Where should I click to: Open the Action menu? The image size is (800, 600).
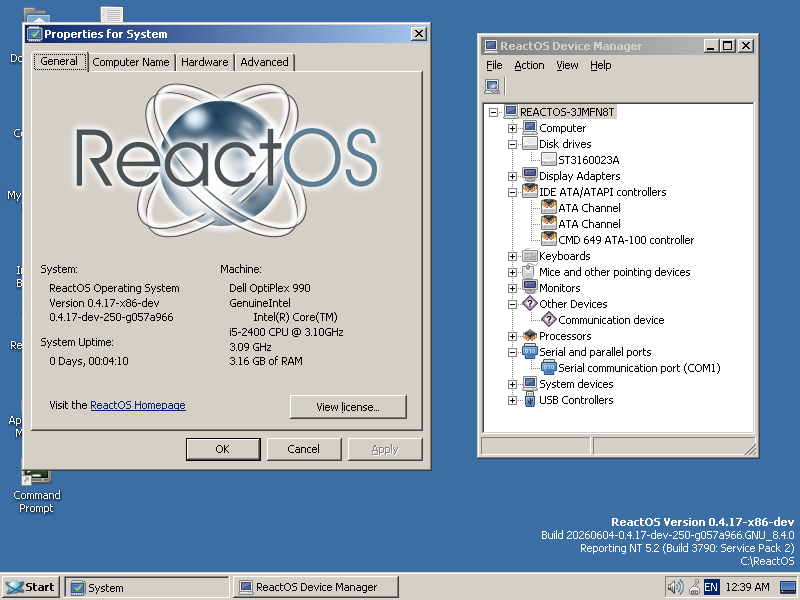coord(529,65)
